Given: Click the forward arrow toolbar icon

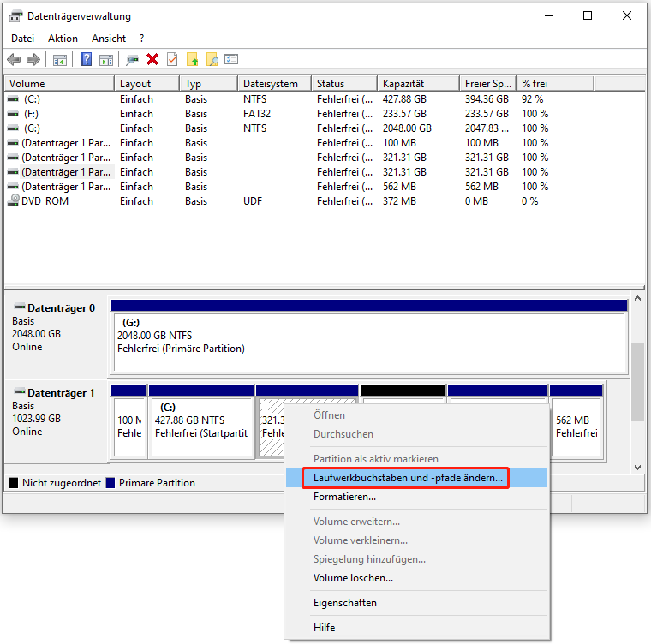Looking at the screenshot, I should pos(33,59).
